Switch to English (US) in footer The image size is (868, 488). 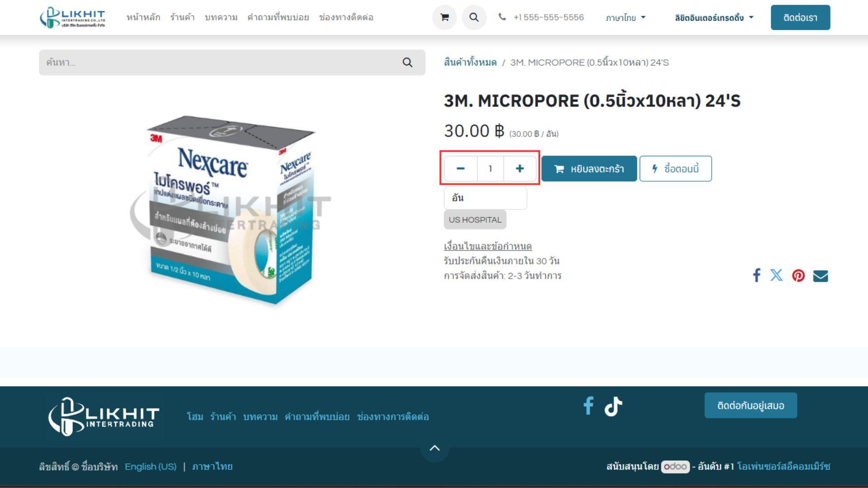point(151,466)
